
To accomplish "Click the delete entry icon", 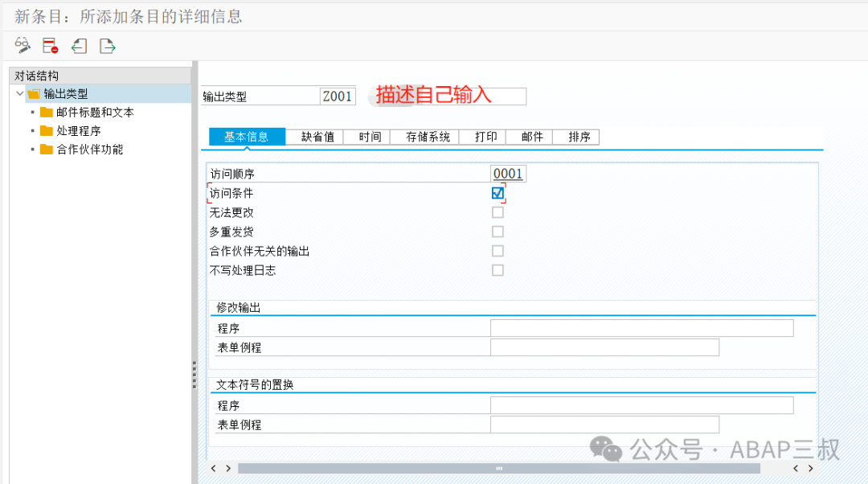I will [x=51, y=45].
